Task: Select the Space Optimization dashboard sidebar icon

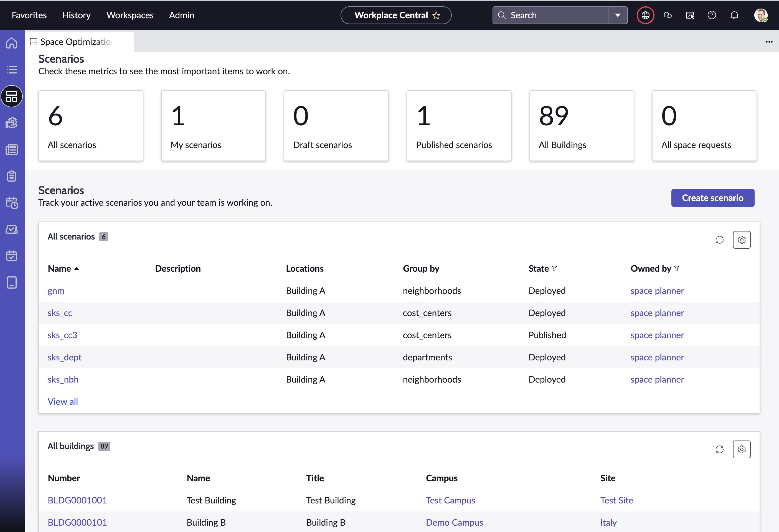Action: click(12, 96)
